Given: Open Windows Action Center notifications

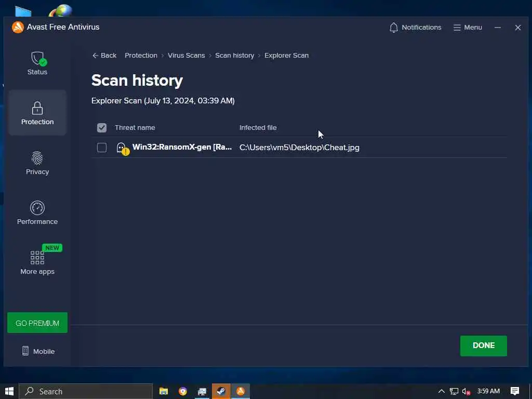Looking at the screenshot, I should [x=515, y=391].
